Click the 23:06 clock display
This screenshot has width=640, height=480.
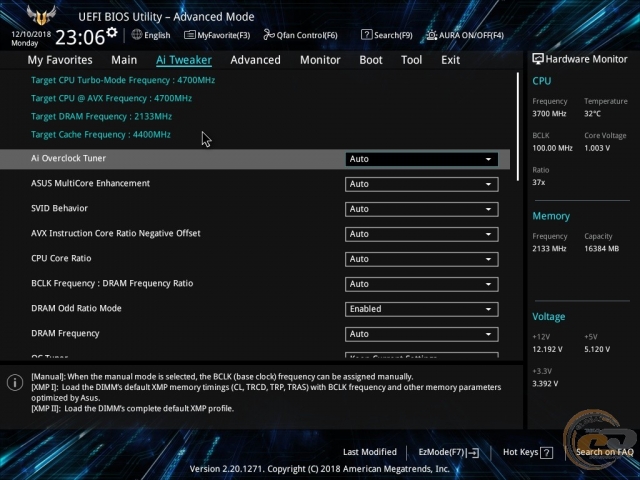coord(80,37)
